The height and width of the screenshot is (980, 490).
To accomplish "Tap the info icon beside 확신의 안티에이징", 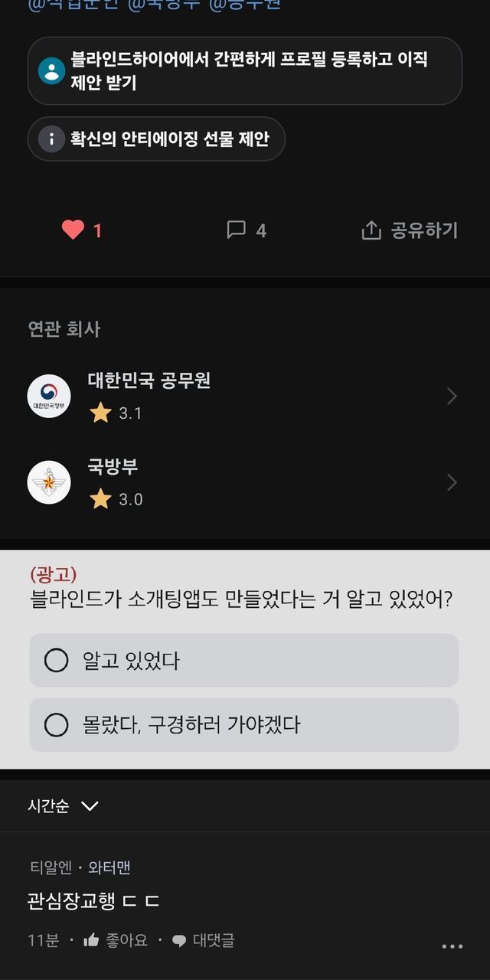I will click(x=51, y=139).
